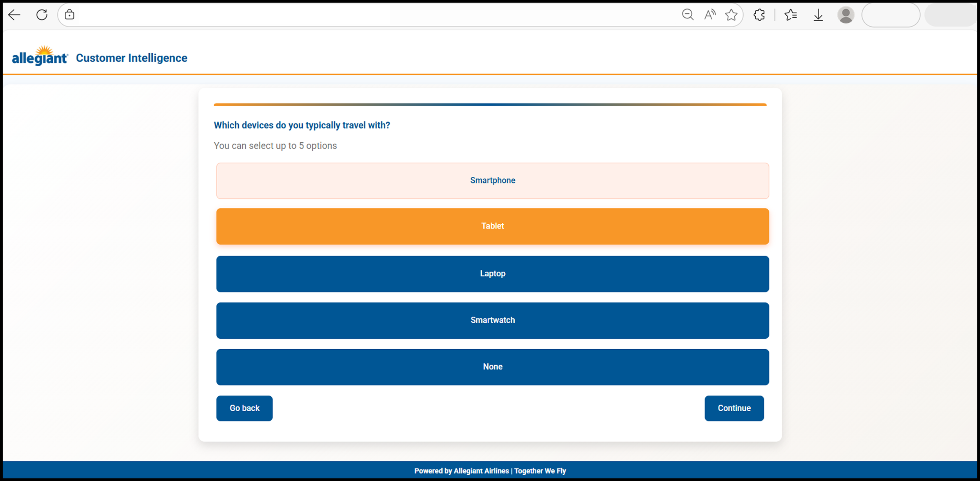Go back using the browser back arrow
980x481 pixels.
[14, 15]
